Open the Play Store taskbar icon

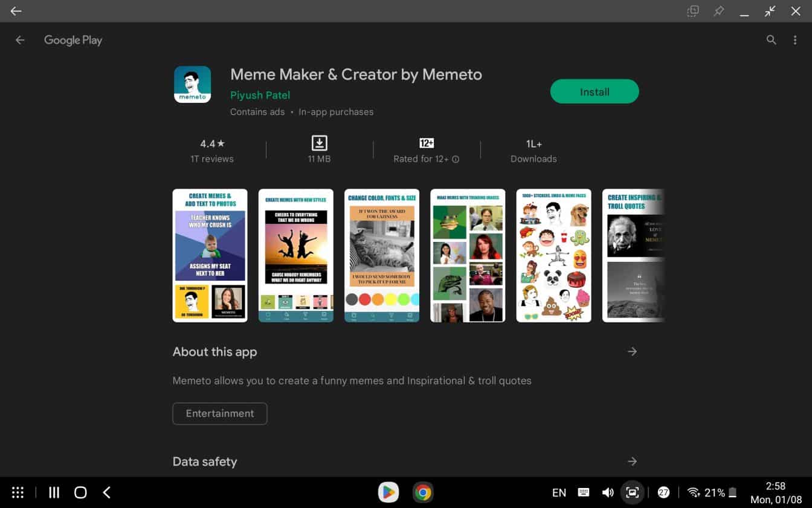pyautogui.click(x=388, y=492)
